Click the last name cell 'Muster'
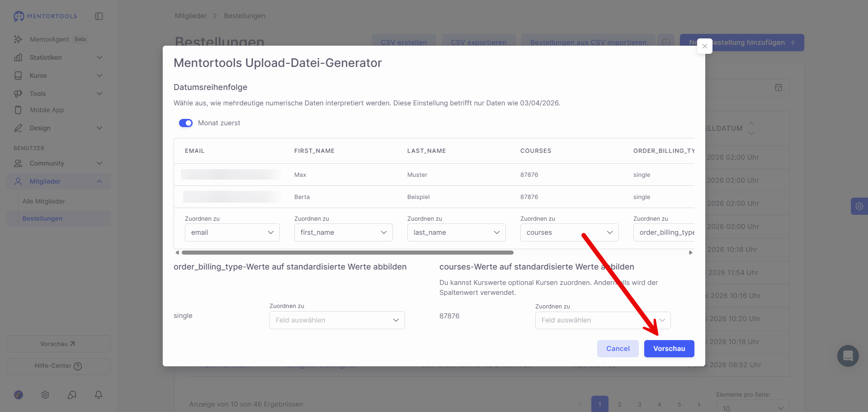The height and width of the screenshot is (412, 868). 417,175
